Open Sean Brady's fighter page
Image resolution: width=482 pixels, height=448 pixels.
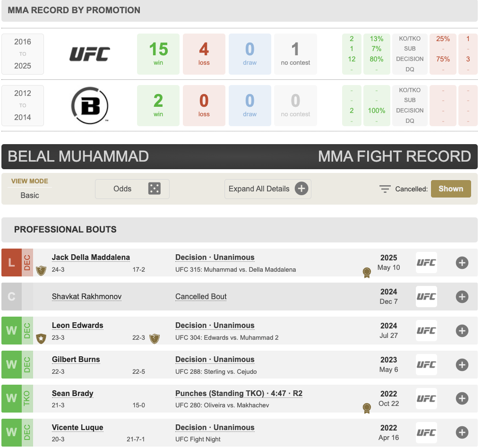[73, 393]
